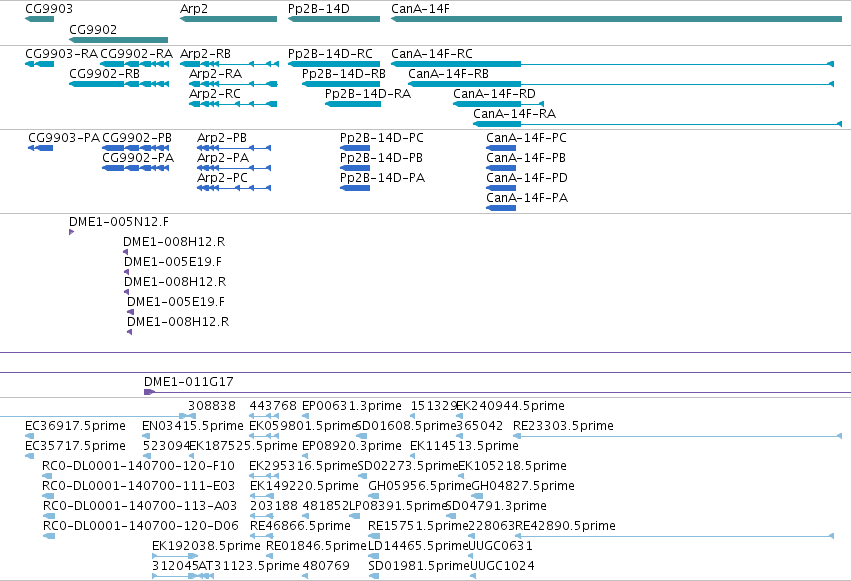Select the CanA-14F gene bar
851x581 pixels.
click(x=617, y=19)
